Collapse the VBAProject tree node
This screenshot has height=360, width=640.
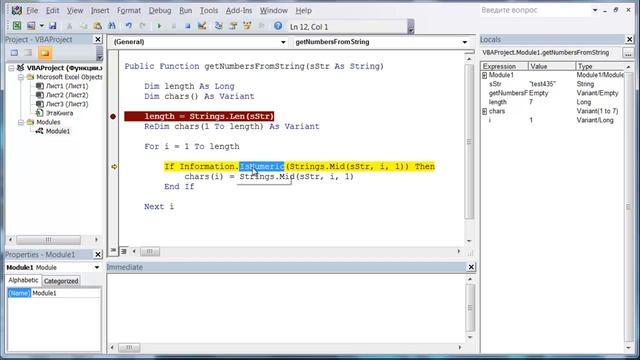11,68
